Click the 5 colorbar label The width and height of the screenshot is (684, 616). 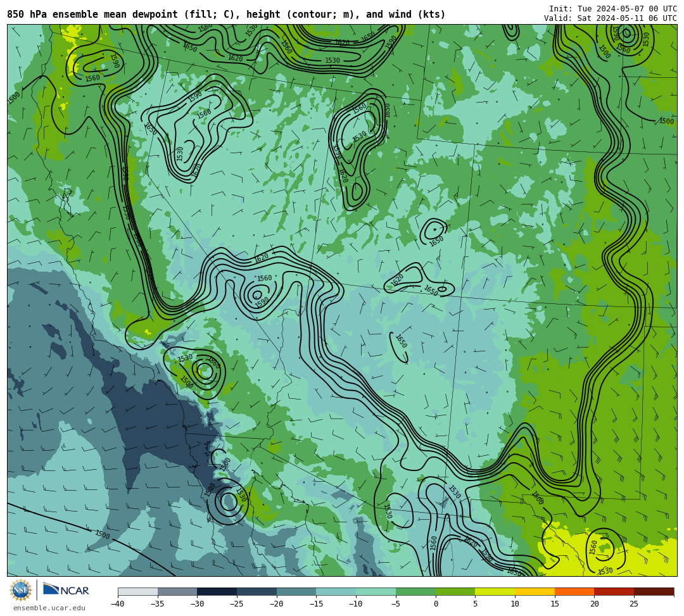tap(475, 604)
